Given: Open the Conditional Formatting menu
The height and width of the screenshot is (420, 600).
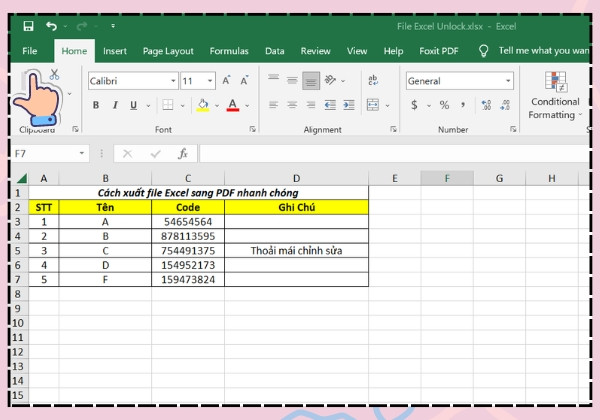Looking at the screenshot, I should [555, 96].
